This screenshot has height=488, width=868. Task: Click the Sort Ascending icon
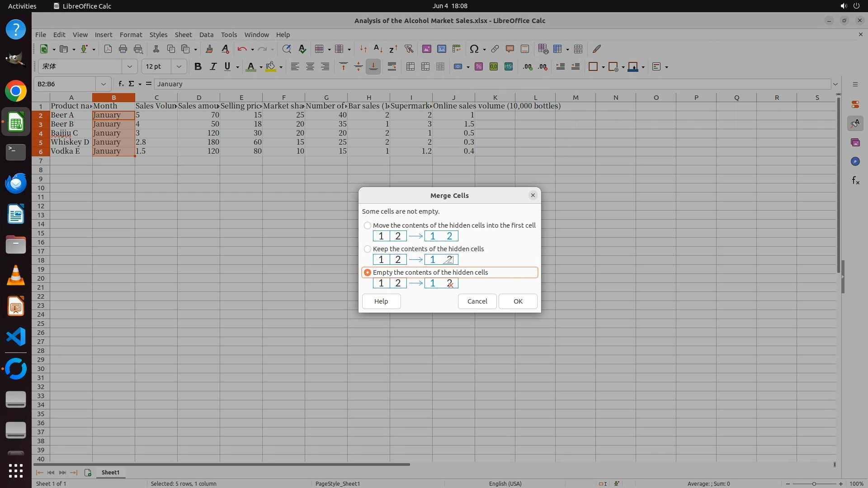(378, 49)
